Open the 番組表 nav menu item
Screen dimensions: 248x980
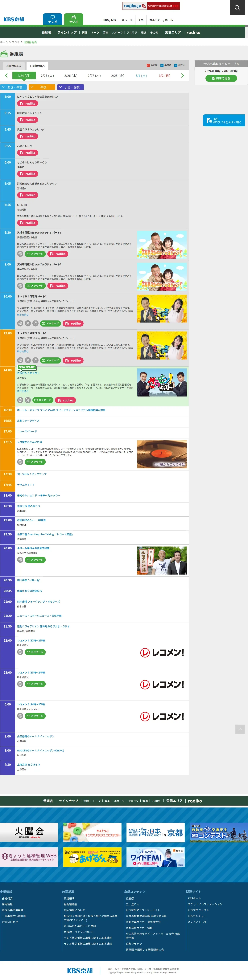(47, 32)
